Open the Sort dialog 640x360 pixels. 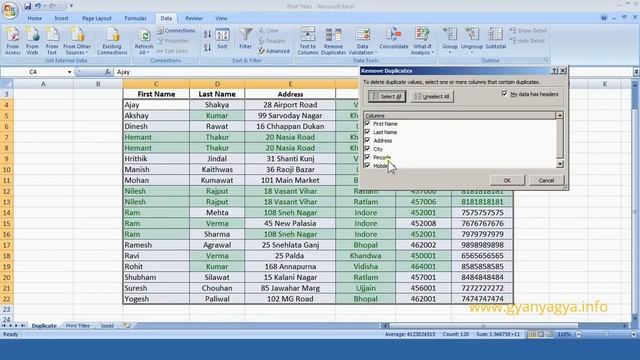coord(222,39)
